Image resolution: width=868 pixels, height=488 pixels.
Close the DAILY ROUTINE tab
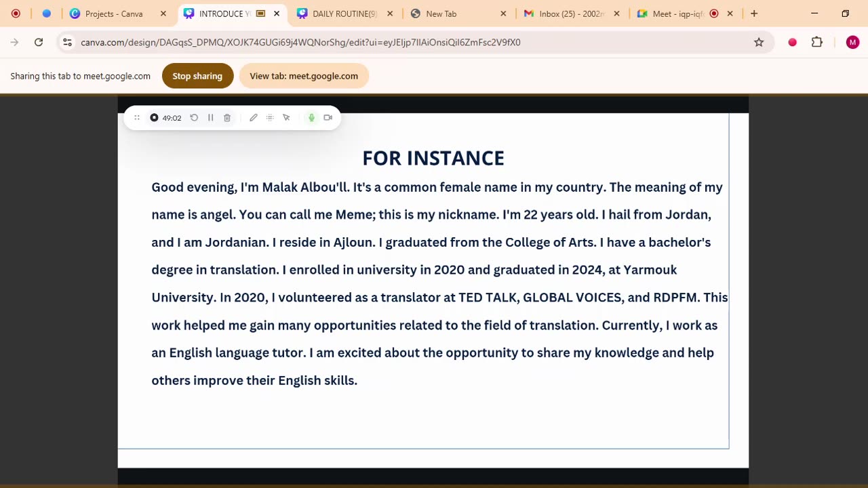click(x=390, y=14)
